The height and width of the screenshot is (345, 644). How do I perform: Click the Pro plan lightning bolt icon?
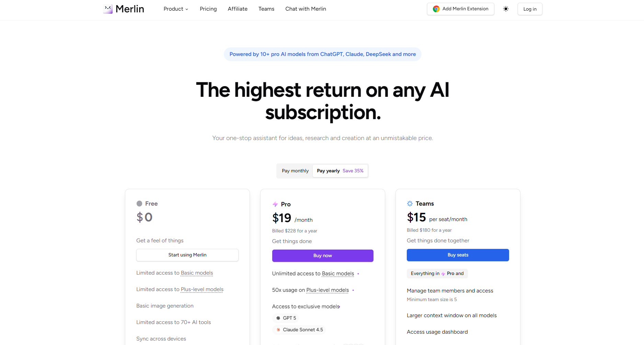pyautogui.click(x=275, y=204)
